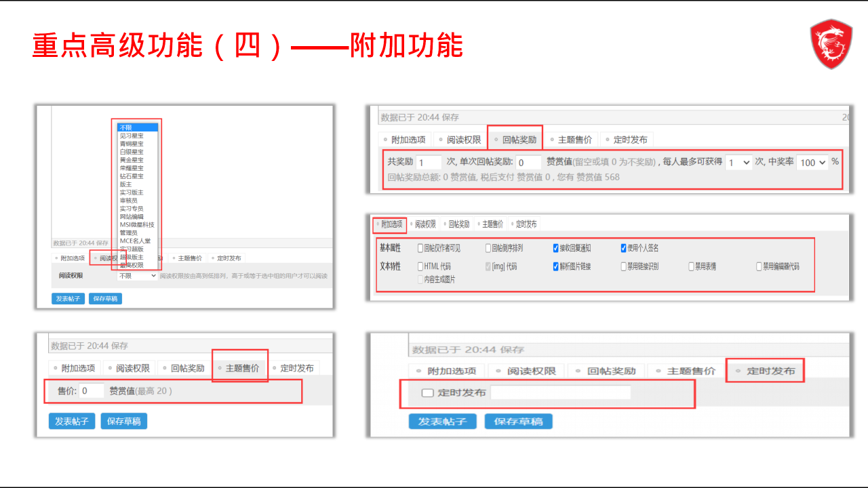
Task: Click the MSI dragon shield logo
Action: point(831,44)
